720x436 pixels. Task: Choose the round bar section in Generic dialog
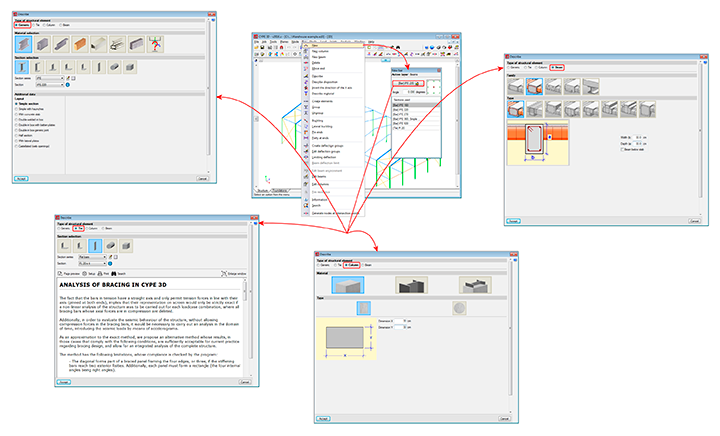(x=114, y=67)
